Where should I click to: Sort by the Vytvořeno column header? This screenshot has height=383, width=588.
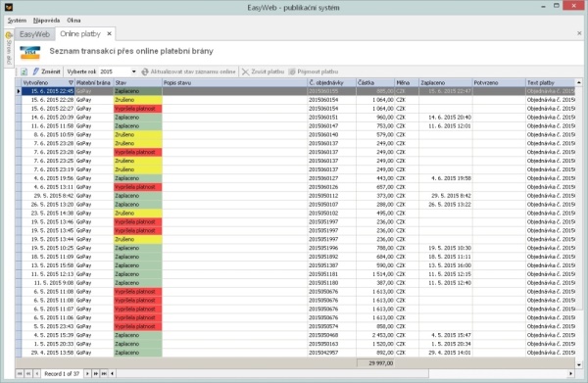click(48, 82)
